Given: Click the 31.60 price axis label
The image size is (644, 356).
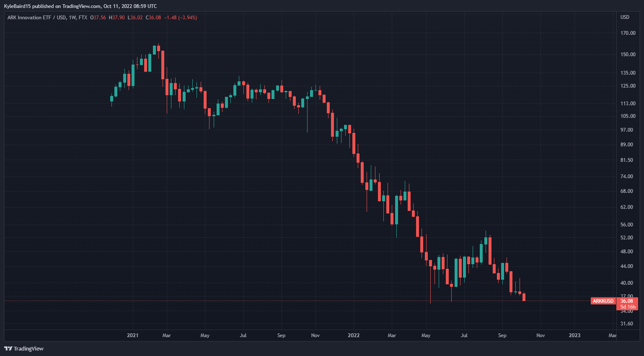Looking at the screenshot, I should [627, 324].
